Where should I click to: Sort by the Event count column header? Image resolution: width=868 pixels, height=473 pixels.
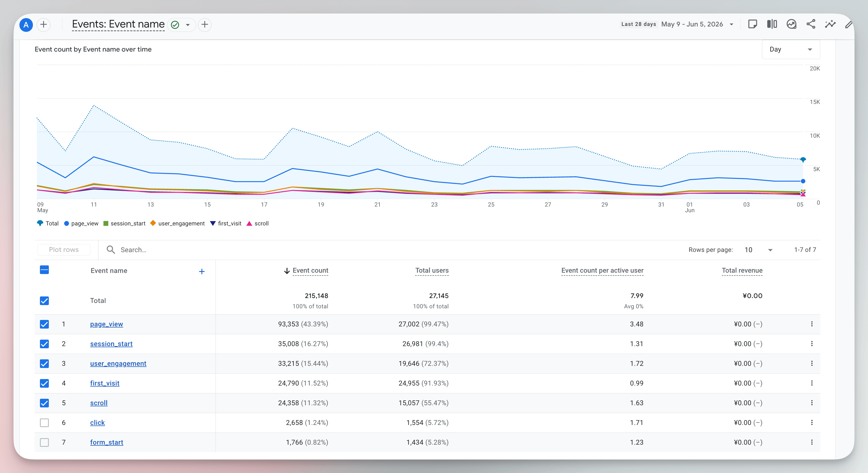pos(310,271)
